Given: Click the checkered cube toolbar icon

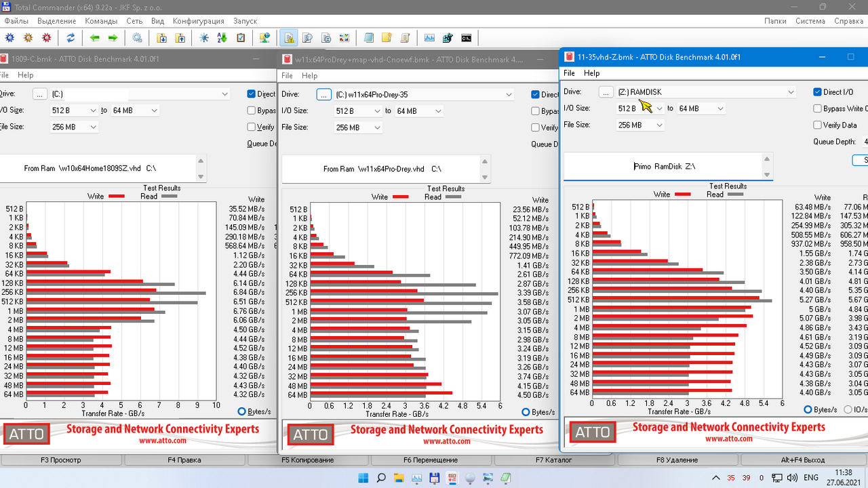Looking at the screenshot, I should (x=448, y=38).
